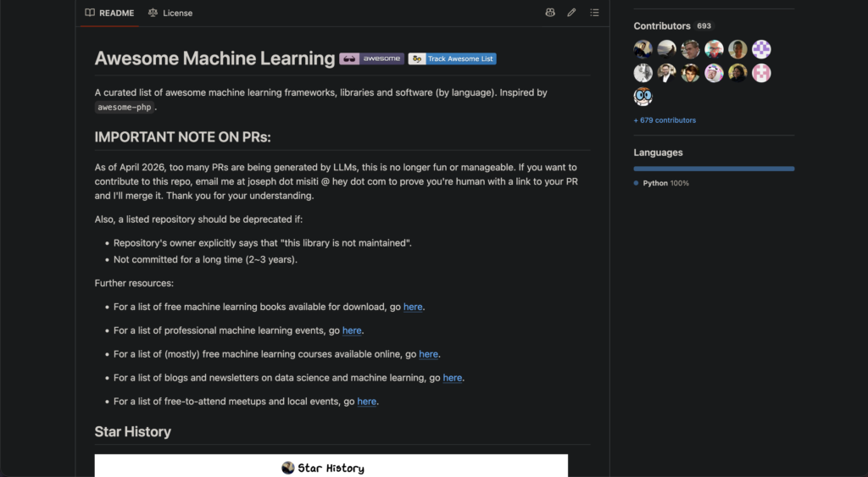868x477 pixels.
Task: Click the 693 contributors count badge
Action: tap(704, 26)
